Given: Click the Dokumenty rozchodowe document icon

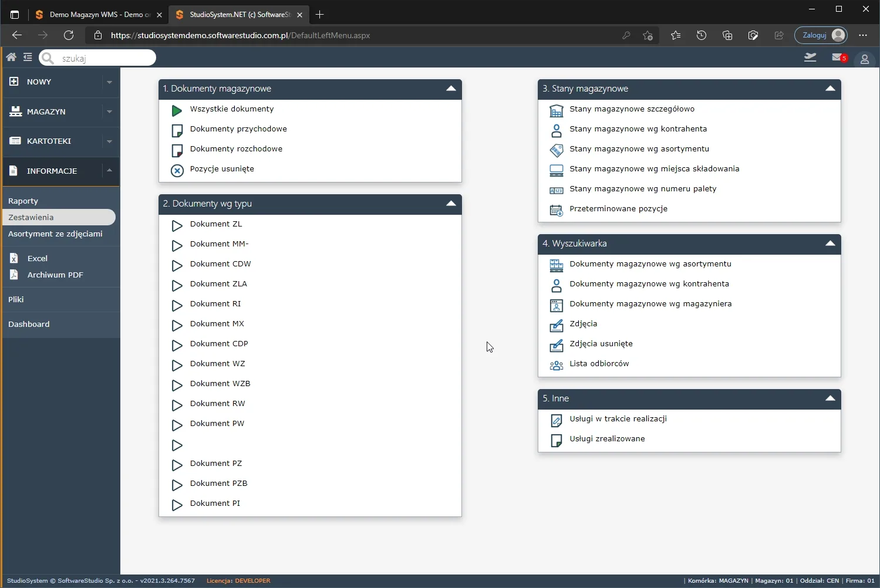Looking at the screenshot, I should pos(177,150).
